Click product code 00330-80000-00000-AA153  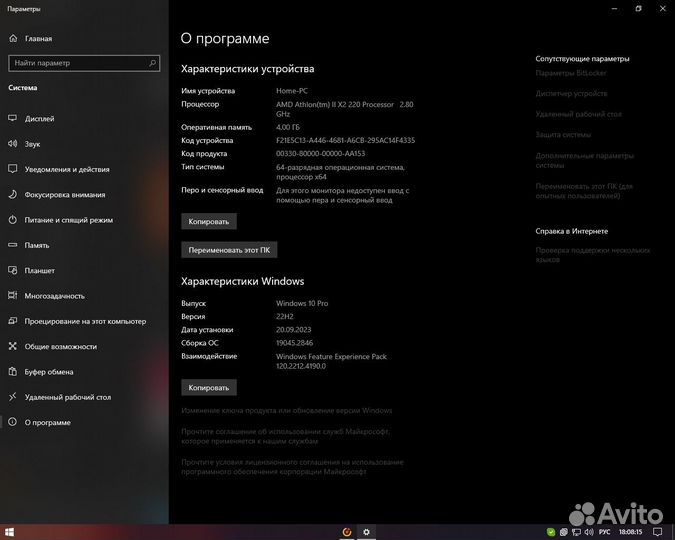[x=321, y=153]
